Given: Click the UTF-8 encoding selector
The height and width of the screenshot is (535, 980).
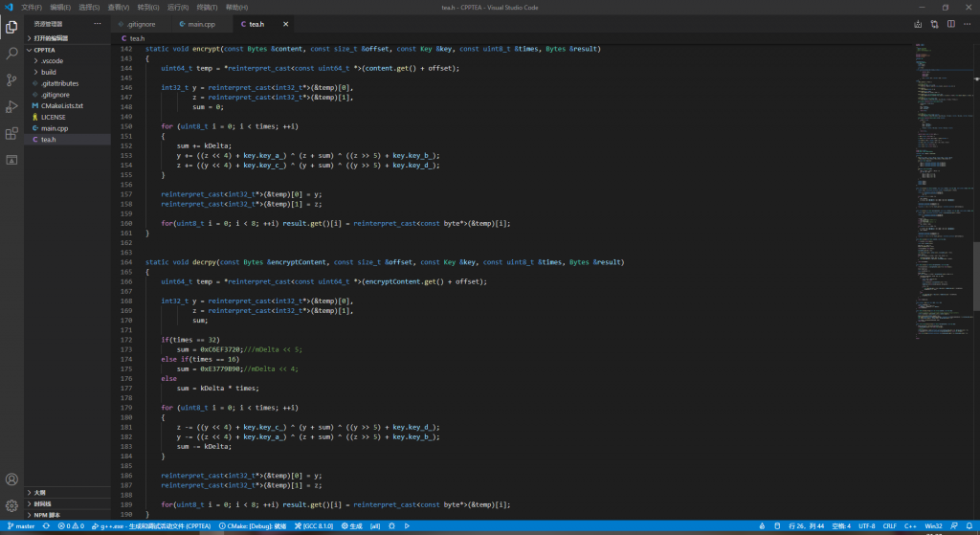Looking at the screenshot, I should point(866,526).
